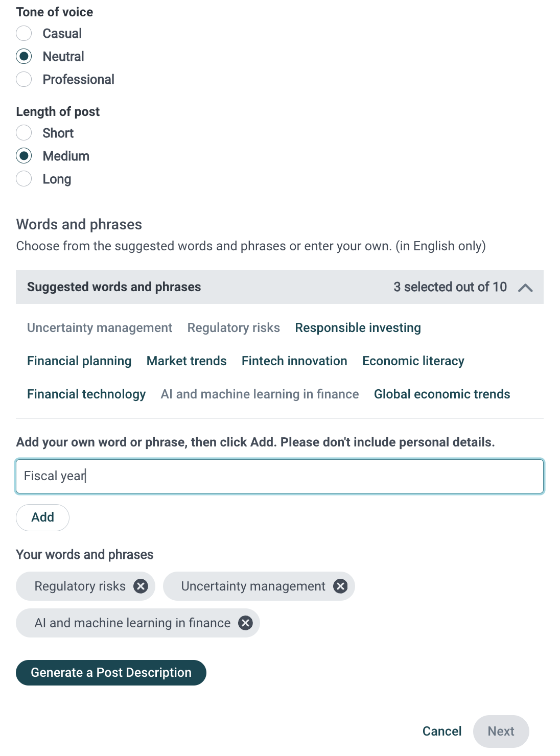Choose the Long post length option
560x756 pixels.
(x=24, y=179)
